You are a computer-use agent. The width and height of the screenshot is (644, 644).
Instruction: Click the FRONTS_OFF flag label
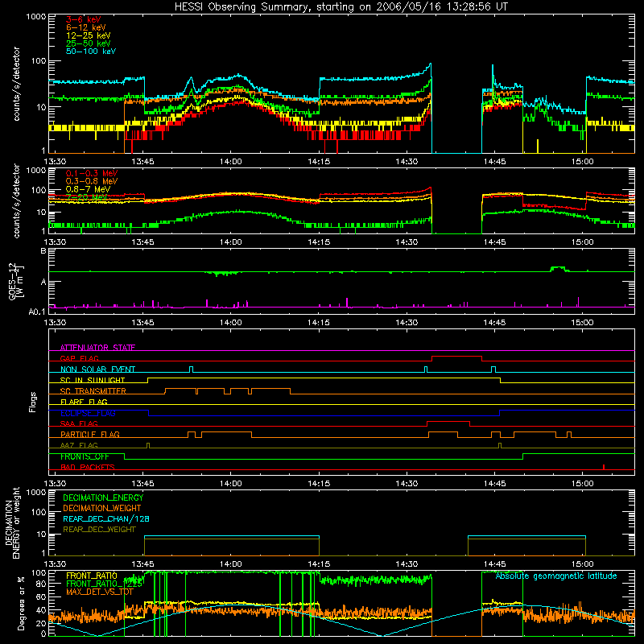[x=85, y=456]
